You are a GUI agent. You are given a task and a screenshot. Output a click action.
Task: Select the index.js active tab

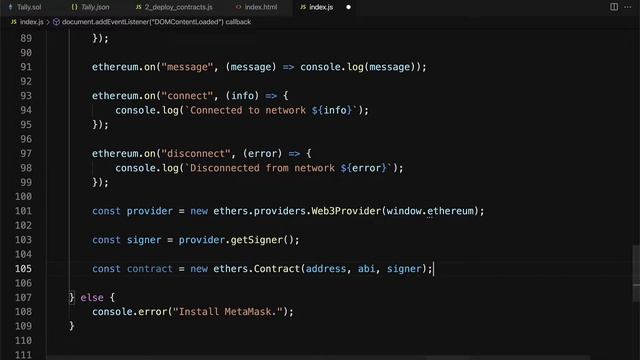pos(321,7)
